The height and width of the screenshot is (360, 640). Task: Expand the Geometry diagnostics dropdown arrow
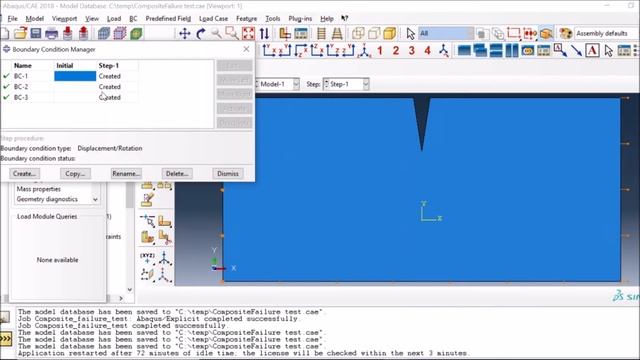95,200
